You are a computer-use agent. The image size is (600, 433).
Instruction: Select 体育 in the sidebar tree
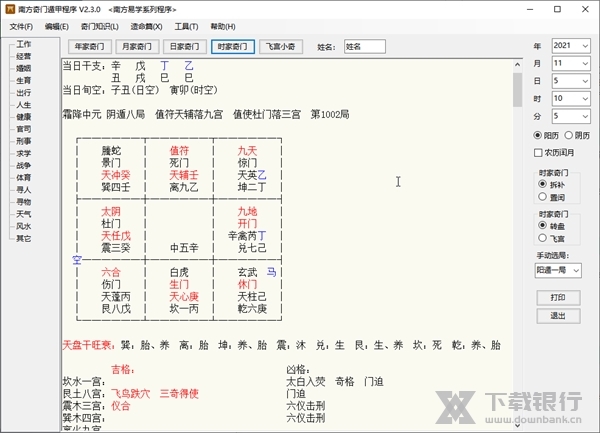click(24, 177)
